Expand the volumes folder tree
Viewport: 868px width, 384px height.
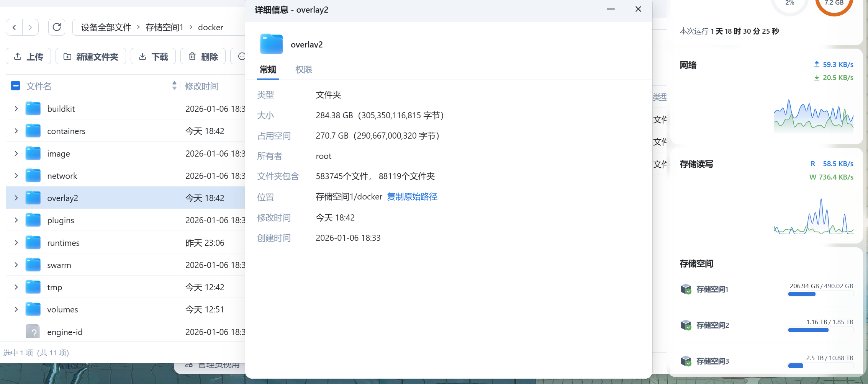[16, 309]
